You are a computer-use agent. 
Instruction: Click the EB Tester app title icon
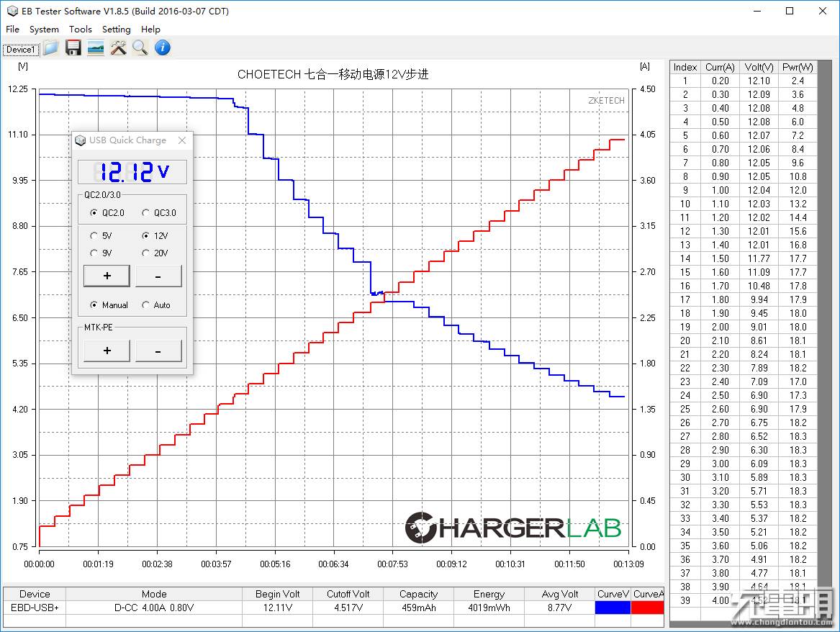12,11
